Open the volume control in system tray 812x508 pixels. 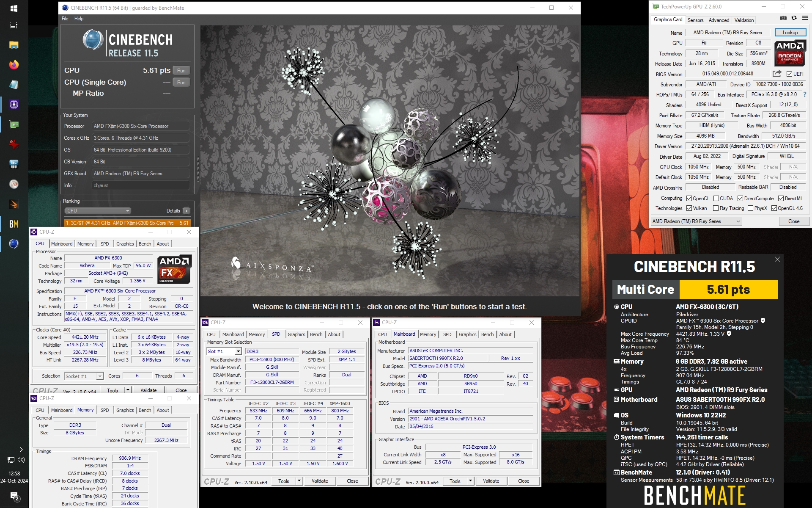[21, 460]
